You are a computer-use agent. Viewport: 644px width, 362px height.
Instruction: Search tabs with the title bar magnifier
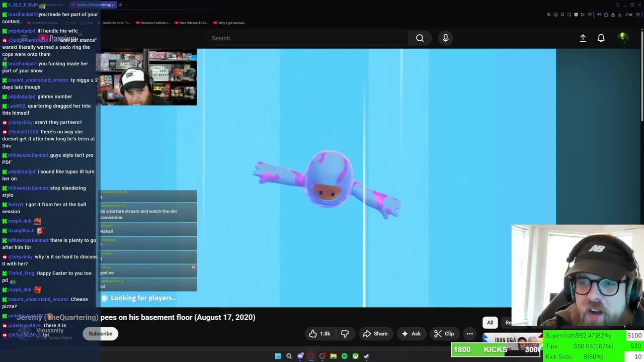click(x=617, y=5)
